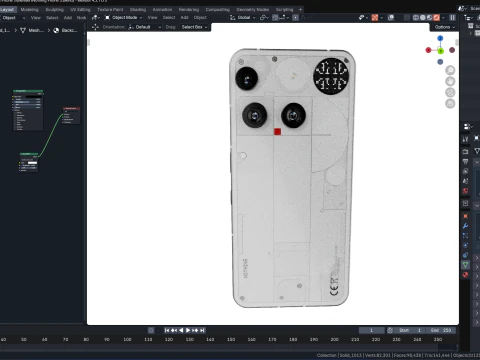Viewport: 480px width, 360px height.
Task: Open the Rendering workspace tab
Action: (189, 10)
